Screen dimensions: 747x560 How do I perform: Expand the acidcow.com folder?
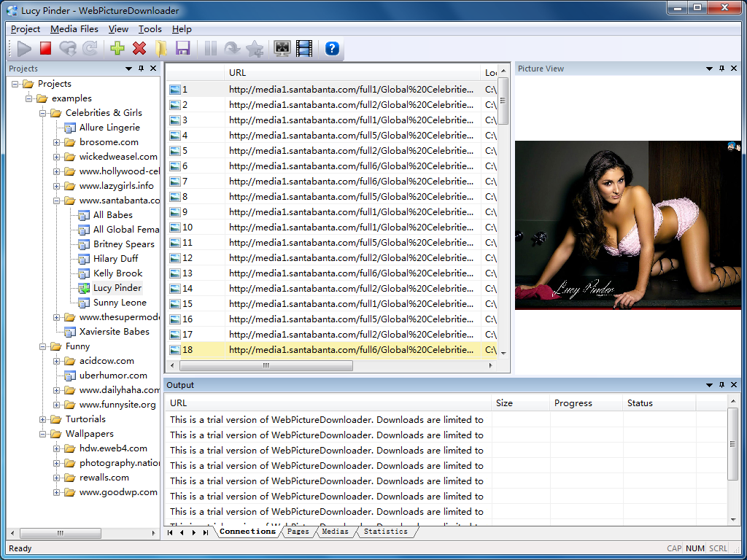tap(56, 362)
